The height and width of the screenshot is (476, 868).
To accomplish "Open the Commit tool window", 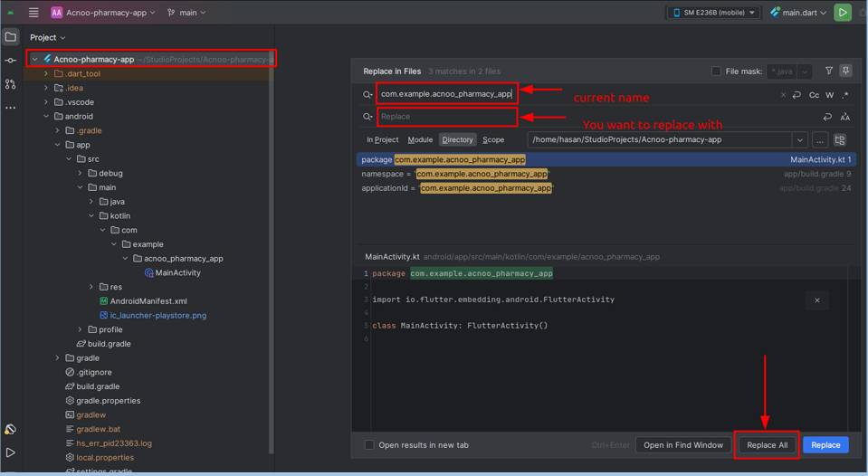I will [11, 61].
